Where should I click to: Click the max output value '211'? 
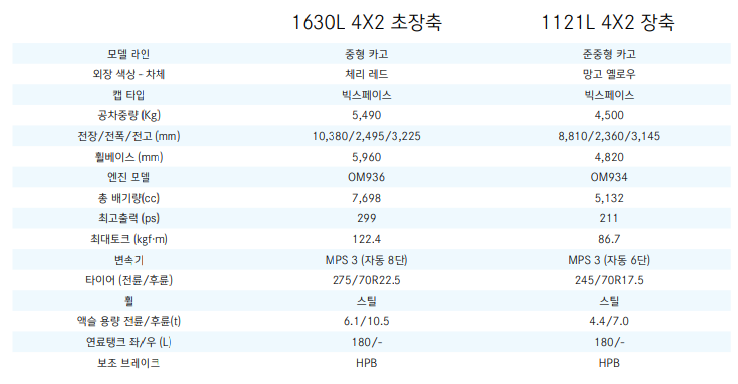609,218
